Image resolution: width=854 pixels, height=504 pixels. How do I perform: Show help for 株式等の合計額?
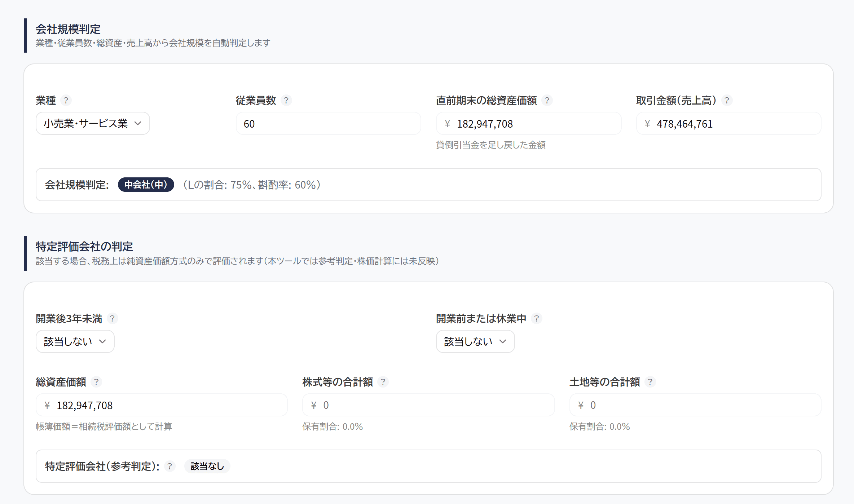[x=383, y=382]
